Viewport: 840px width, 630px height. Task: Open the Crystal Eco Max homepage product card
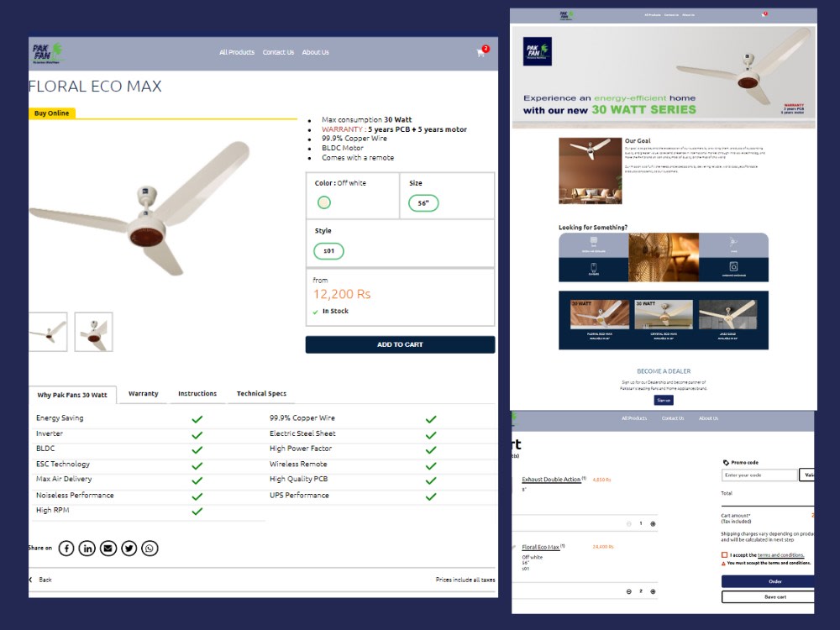[x=664, y=319]
